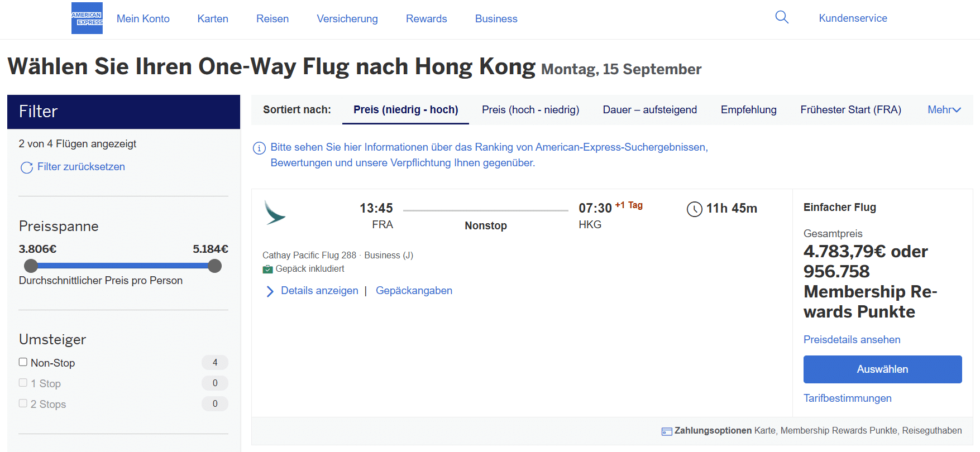Open Preisdetails ansehen for the flight
Screen dimensions: 980x452
click(852, 339)
